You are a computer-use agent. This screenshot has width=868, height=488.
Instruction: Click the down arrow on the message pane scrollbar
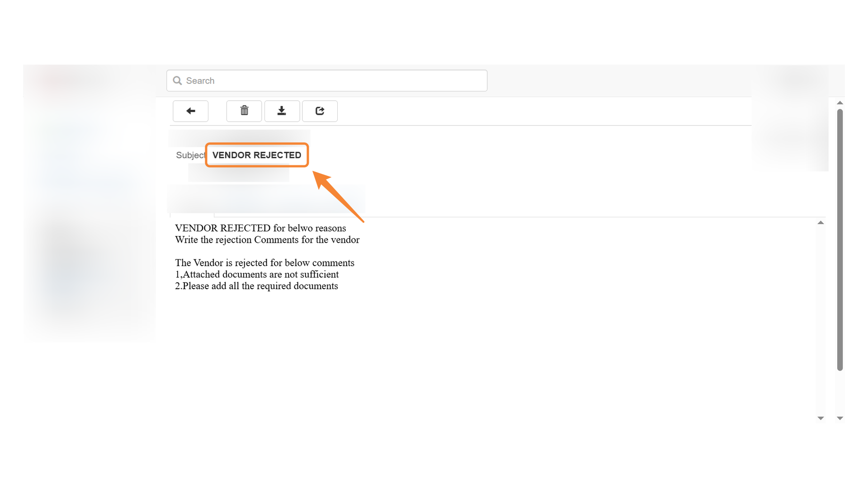coord(820,418)
